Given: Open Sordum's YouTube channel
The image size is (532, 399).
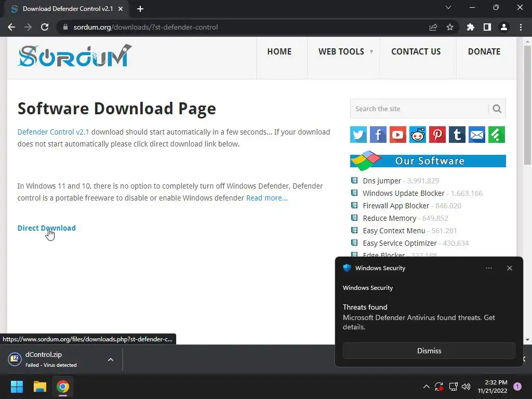Looking at the screenshot, I should (x=397, y=135).
